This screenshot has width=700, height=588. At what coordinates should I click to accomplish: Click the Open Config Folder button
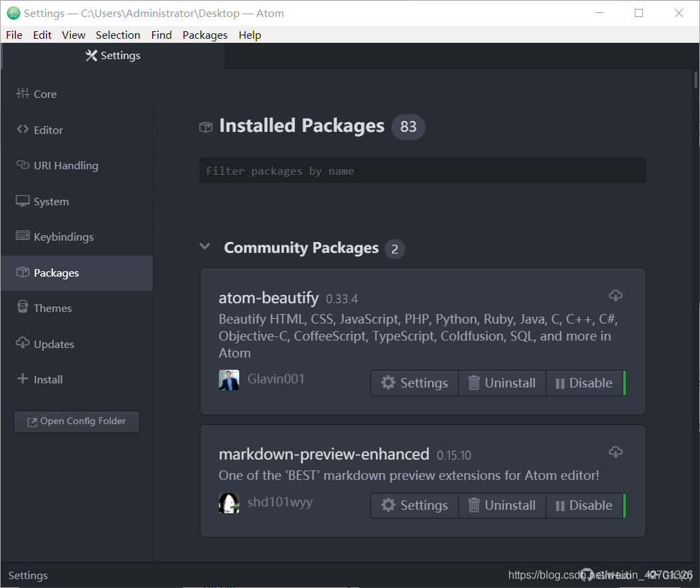coord(77,421)
